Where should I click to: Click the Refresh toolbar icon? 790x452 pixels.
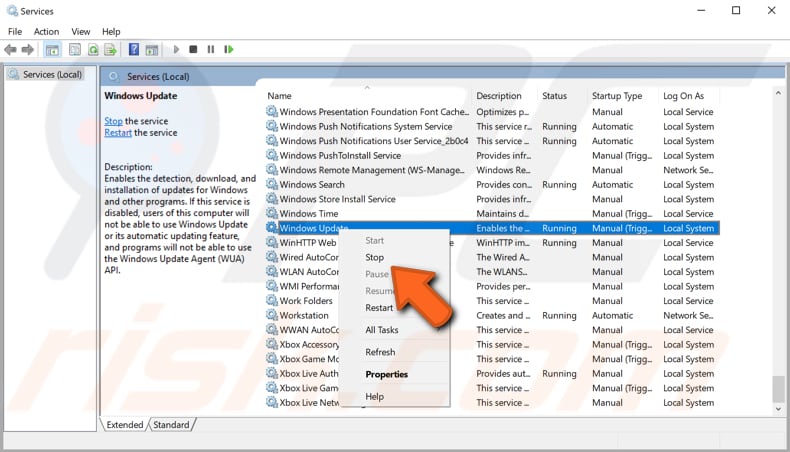[93, 49]
